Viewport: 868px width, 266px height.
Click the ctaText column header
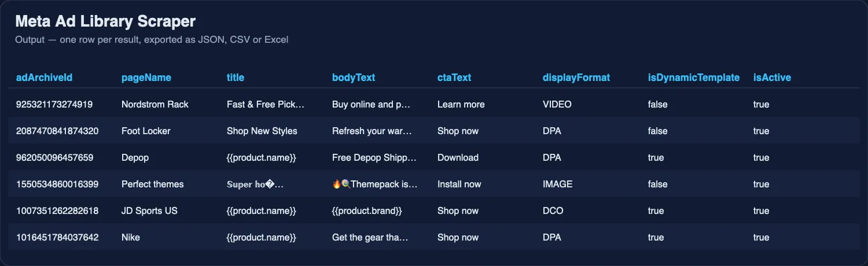click(454, 77)
